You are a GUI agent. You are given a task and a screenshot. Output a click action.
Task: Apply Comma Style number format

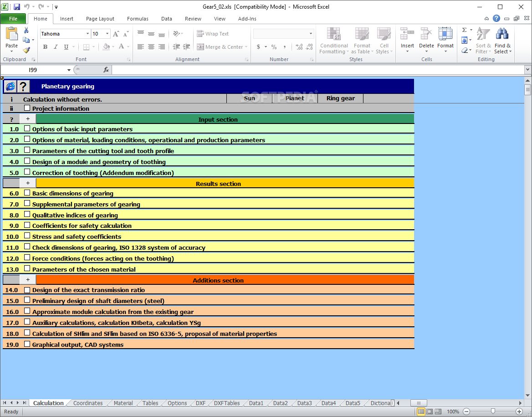point(284,47)
